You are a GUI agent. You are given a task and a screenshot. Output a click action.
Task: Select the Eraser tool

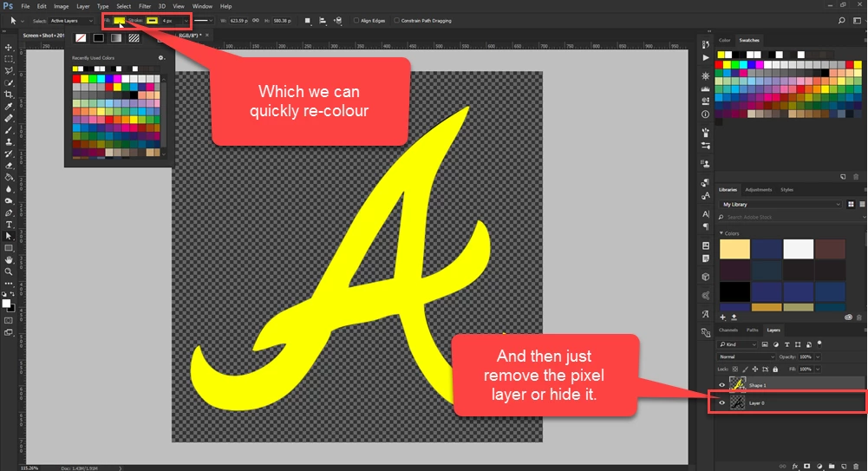[x=9, y=166]
